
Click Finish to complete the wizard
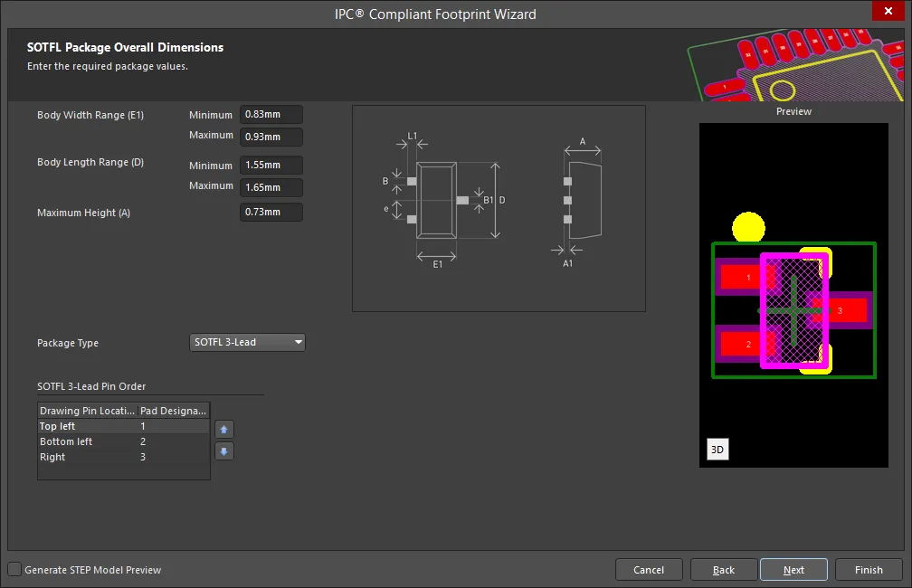click(x=869, y=570)
